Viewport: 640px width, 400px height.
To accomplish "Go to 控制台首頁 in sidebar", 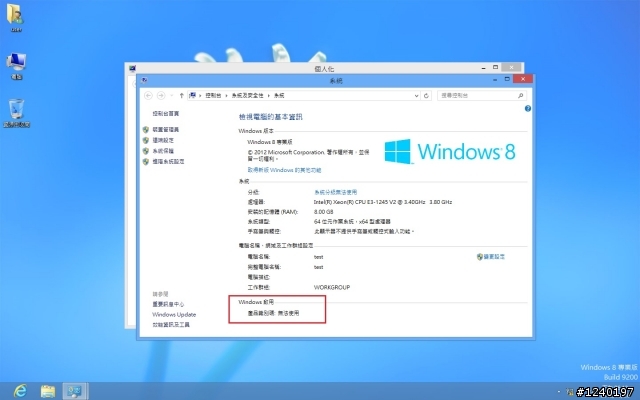I will (x=166, y=113).
